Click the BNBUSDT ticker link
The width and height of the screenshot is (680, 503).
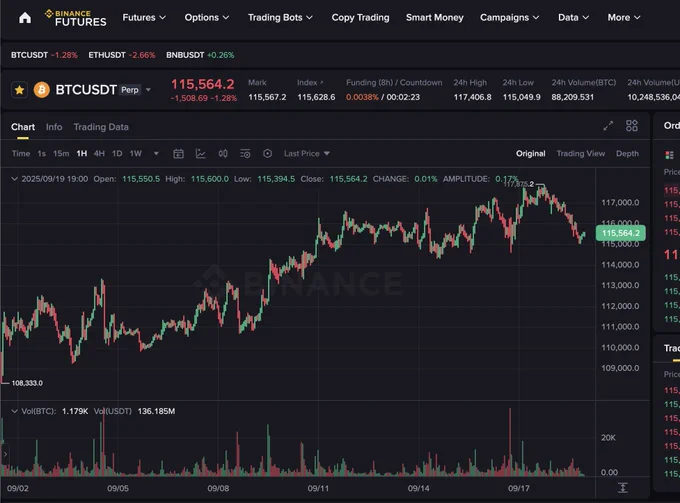tap(200, 55)
